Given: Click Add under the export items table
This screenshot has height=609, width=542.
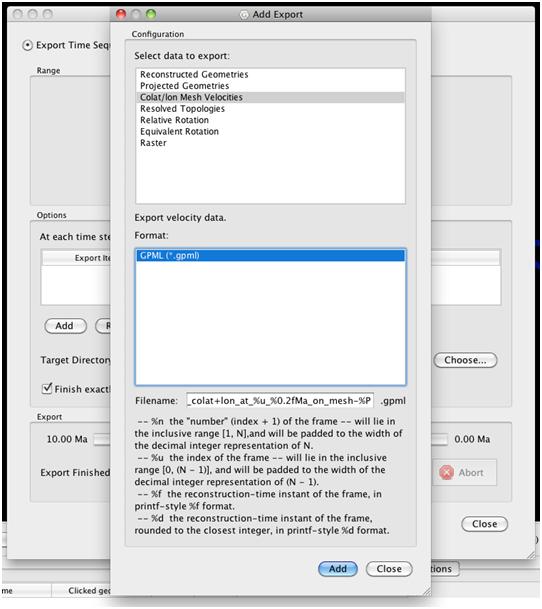Looking at the screenshot, I should pyautogui.click(x=65, y=326).
